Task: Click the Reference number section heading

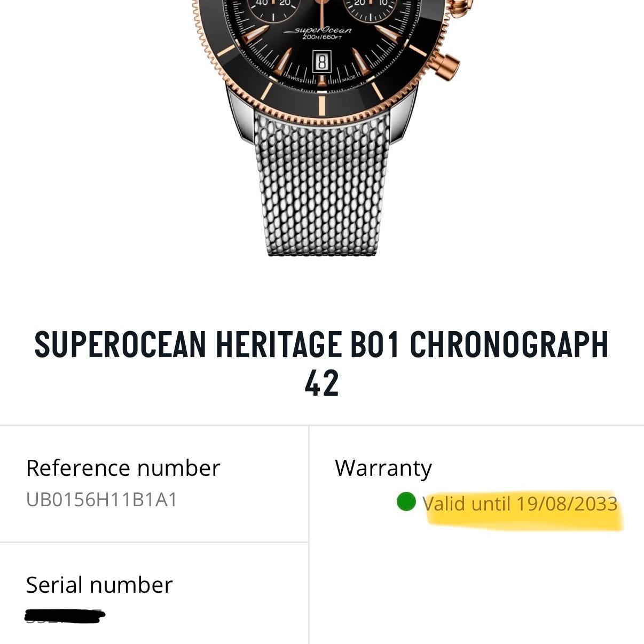Action: tap(123, 467)
